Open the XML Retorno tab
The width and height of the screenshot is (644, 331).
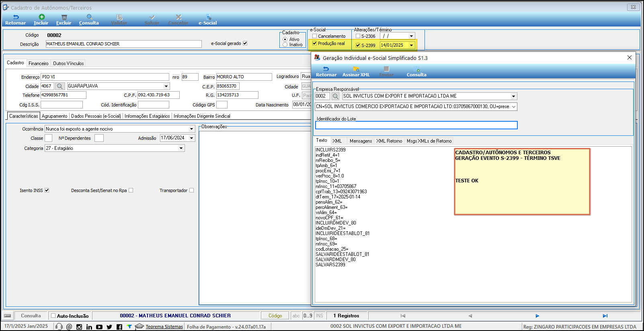tap(389, 141)
